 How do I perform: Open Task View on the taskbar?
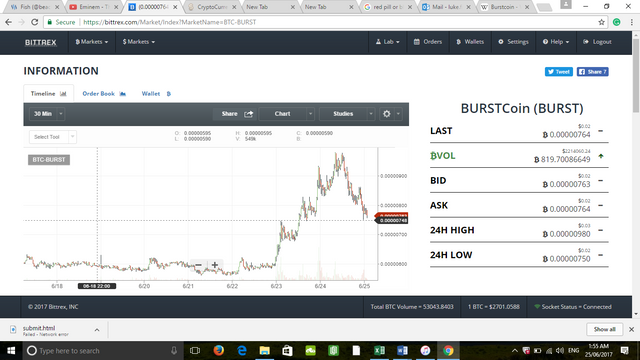click(x=195, y=351)
